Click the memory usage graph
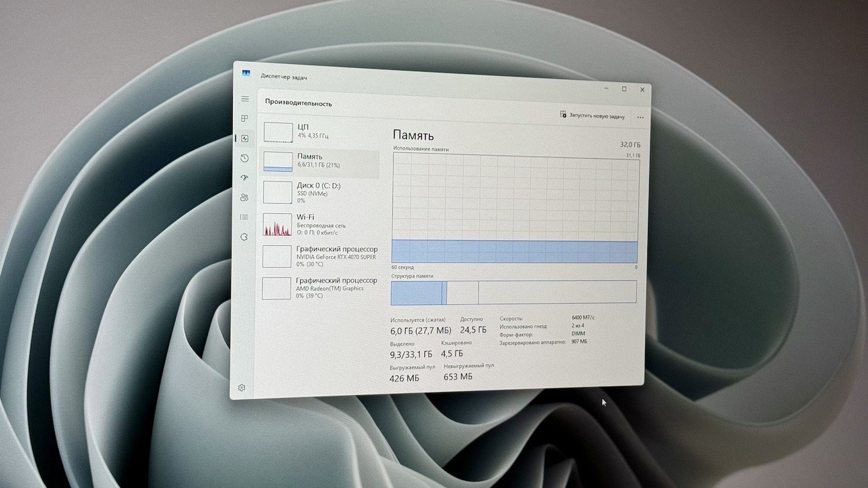Image resolution: width=868 pixels, height=488 pixels. (515, 208)
